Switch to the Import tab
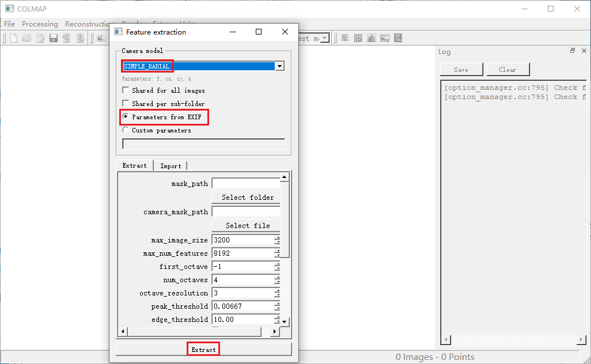This screenshot has width=591, height=364. tap(171, 166)
